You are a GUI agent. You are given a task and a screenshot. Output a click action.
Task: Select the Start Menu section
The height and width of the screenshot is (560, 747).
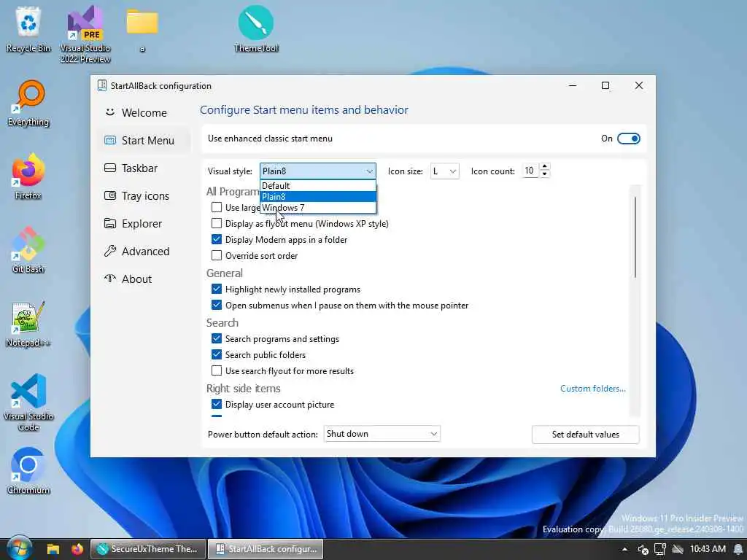coord(144,141)
